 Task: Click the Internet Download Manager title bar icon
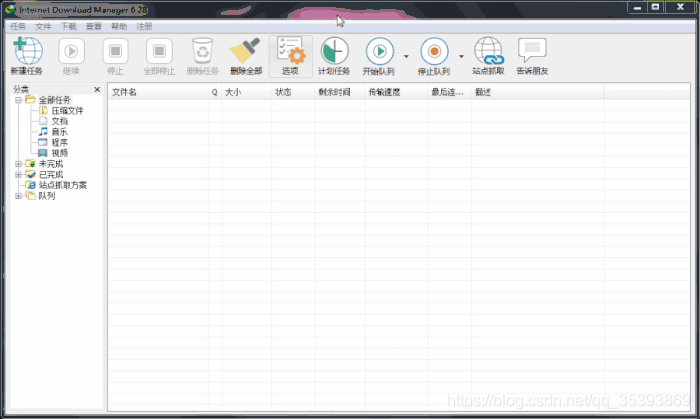click(x=10, y=9)
